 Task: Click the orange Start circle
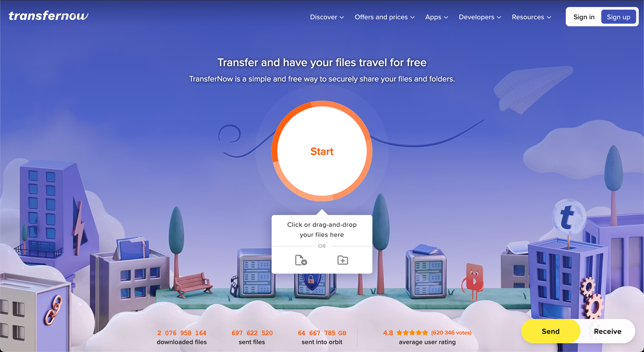pyautogui.click(x=322, y=151)
